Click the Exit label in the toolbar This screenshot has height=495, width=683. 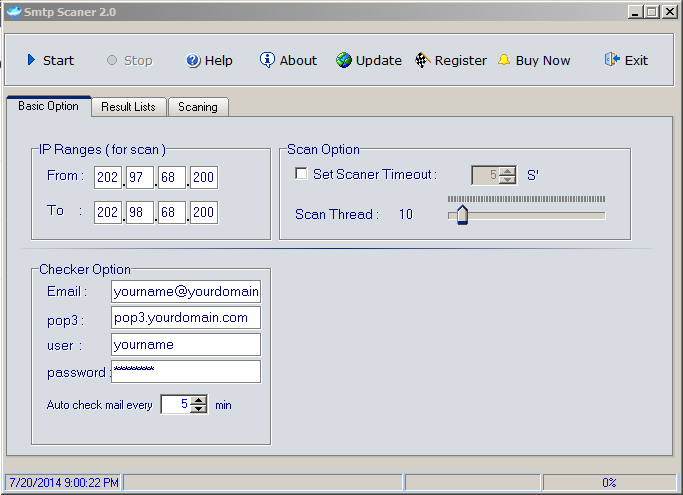pyautogui.click(x=636, y=61)
